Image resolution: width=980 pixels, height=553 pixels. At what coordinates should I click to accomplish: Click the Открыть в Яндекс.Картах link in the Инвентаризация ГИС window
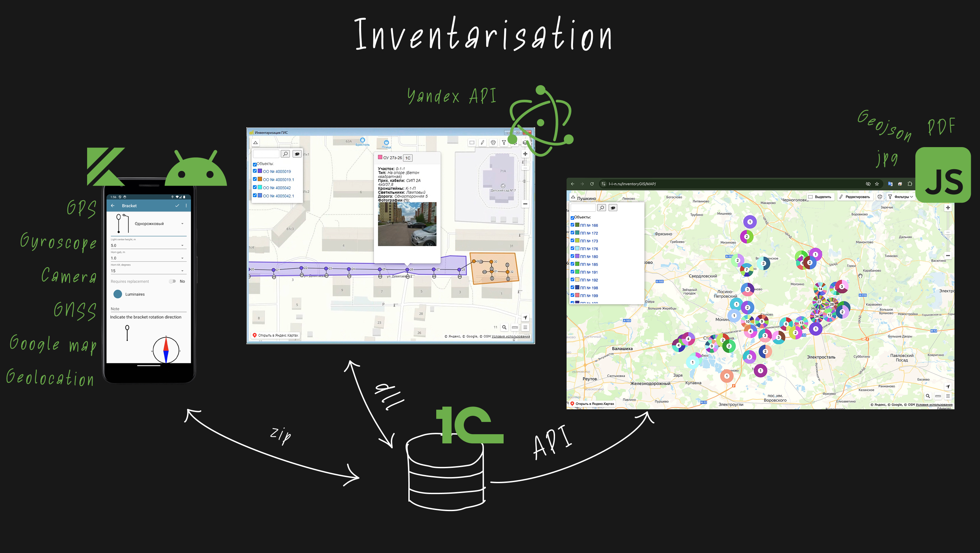pyautogui.click(x=276, y=335)
